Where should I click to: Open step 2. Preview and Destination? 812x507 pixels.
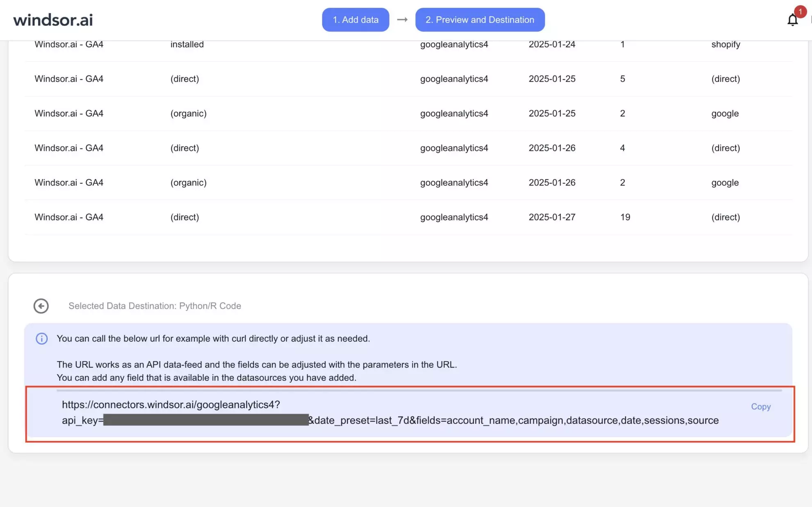click(480, 20)
